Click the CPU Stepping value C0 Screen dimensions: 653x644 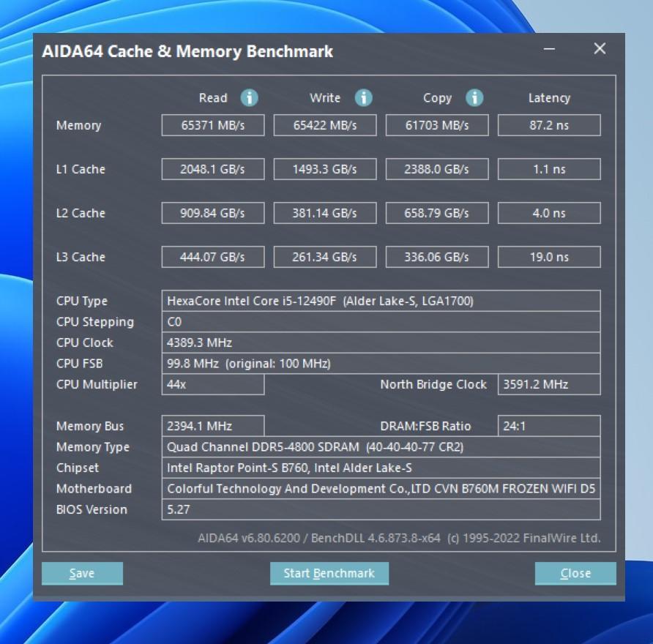pos(381,322)
